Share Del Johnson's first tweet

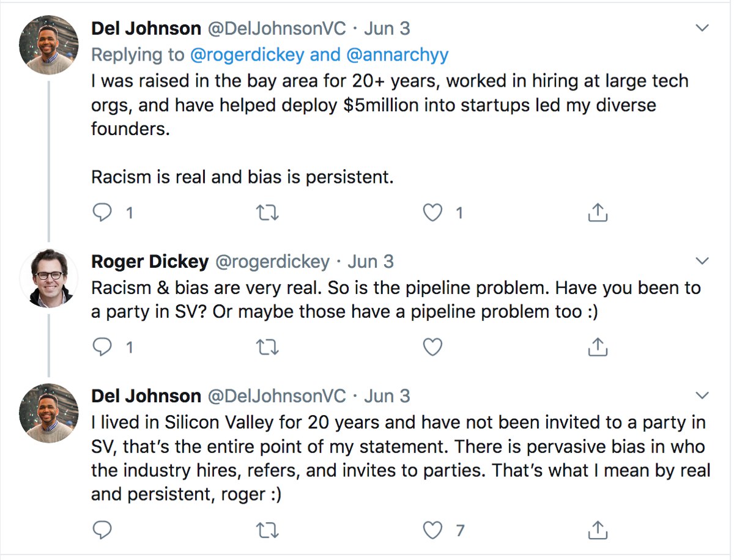[597, 212]
